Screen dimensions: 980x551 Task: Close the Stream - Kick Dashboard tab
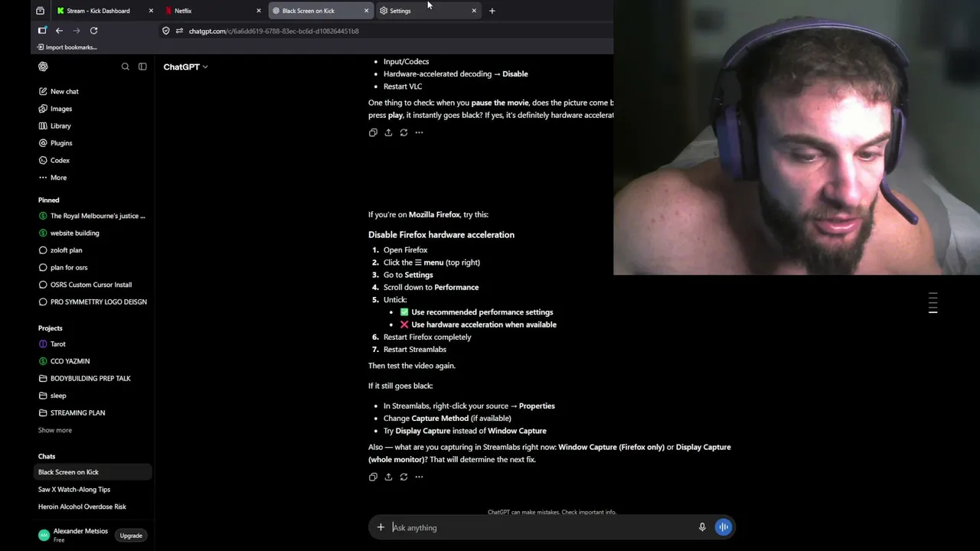151,11
